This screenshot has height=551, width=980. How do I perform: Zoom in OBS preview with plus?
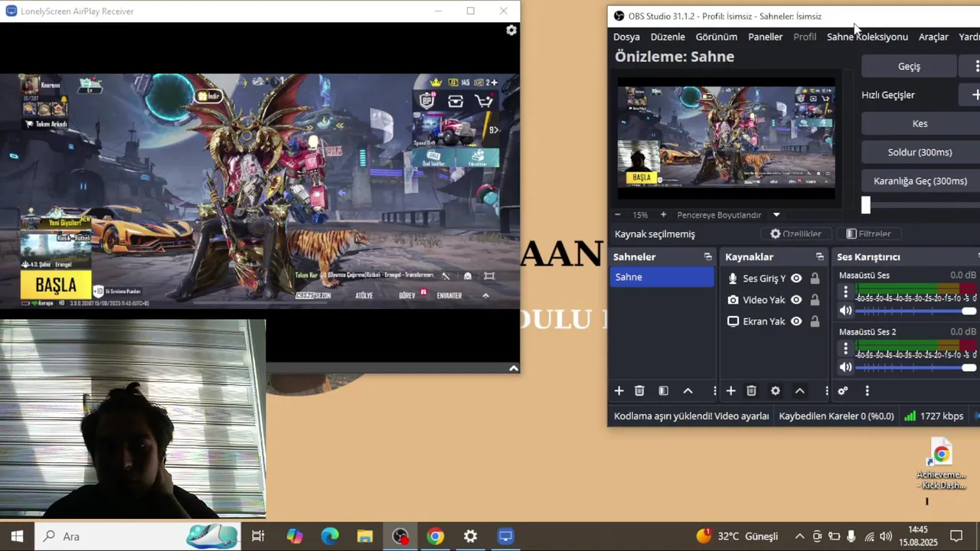(x=663, y=215)
